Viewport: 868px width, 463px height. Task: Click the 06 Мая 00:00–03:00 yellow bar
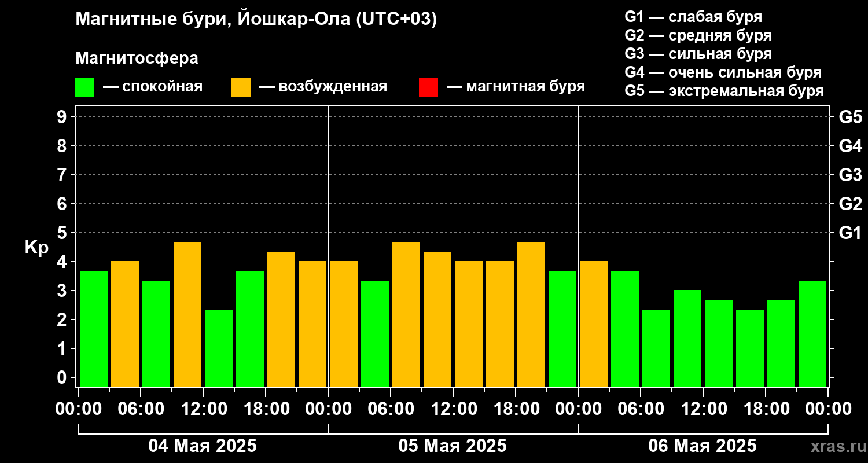(x=594, y=324)
